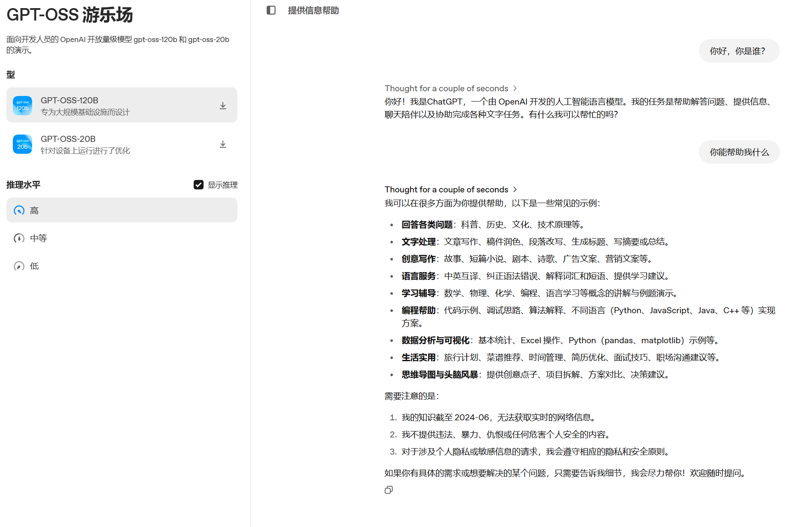This screenshot has width=812, height=527.
Task: Click the 型 section label
Action: point(11,75)
